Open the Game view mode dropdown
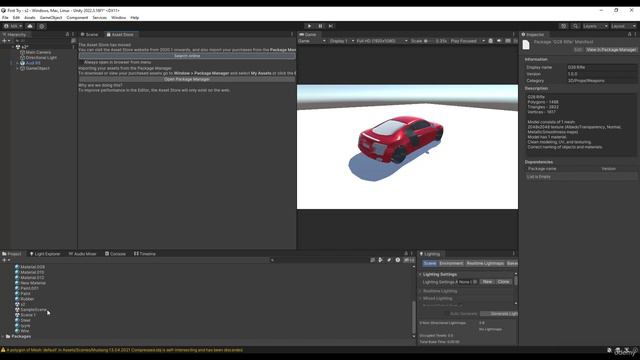This screenshot has width=640, height=360. (312, 41)
